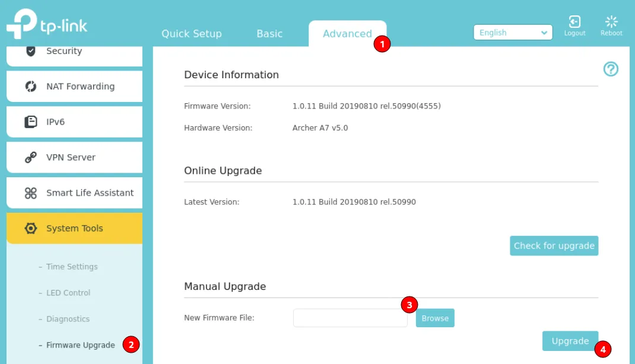Go to the LED Control submenu
This screenshot has width=635, height=364.
click(68, 293)
